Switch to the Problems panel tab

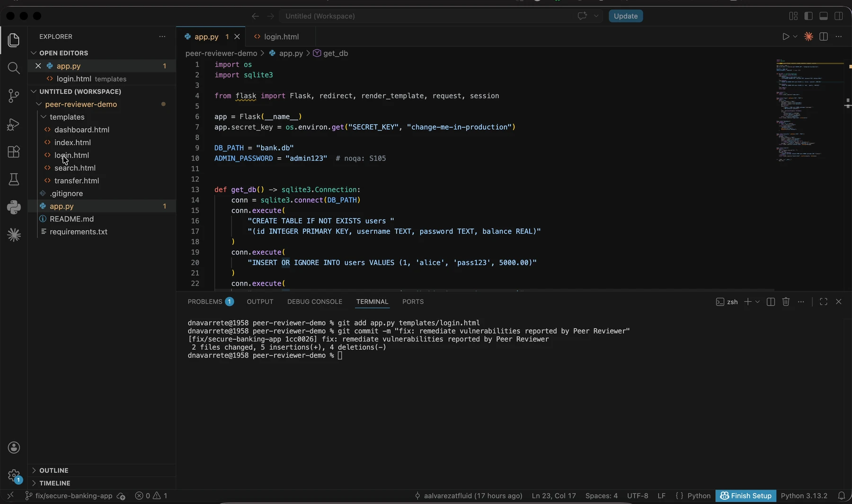210,301
